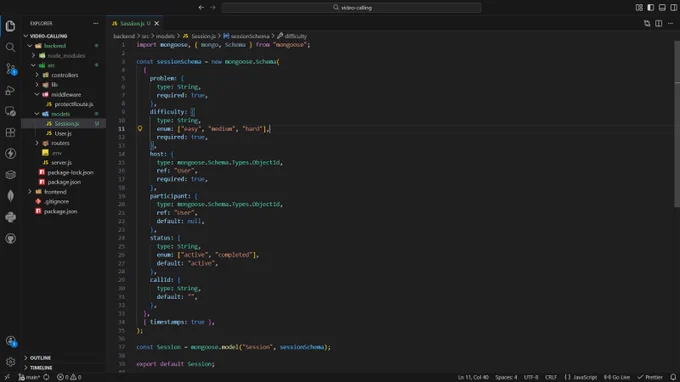Open protectRoute.js file
Image resolution: width=680 pixels, height=382 pixels.
click(74, 104)
